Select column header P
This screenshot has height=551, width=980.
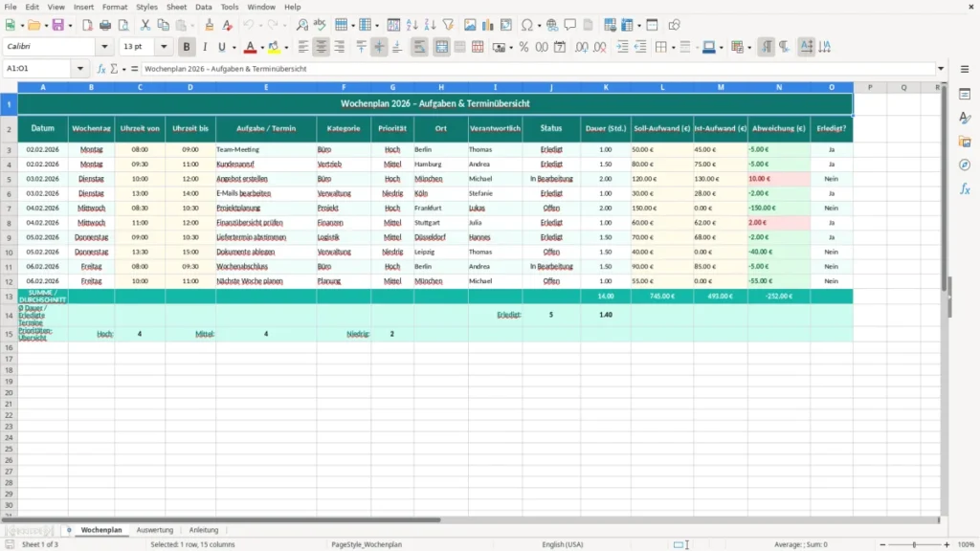870,87
